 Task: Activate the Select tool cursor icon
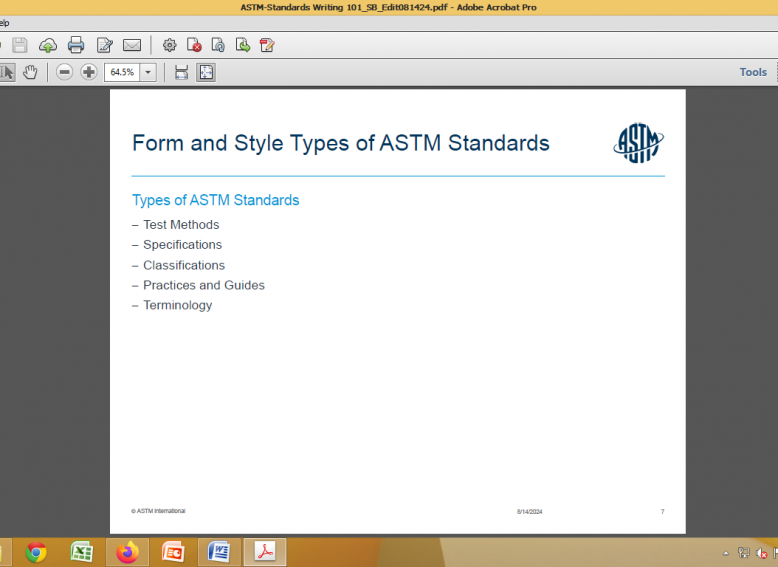(x=7, y=72)
